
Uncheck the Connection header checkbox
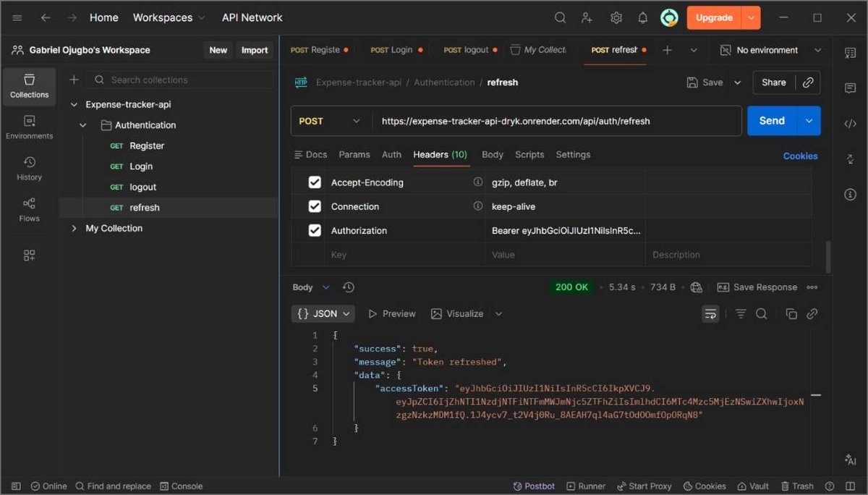315,206
